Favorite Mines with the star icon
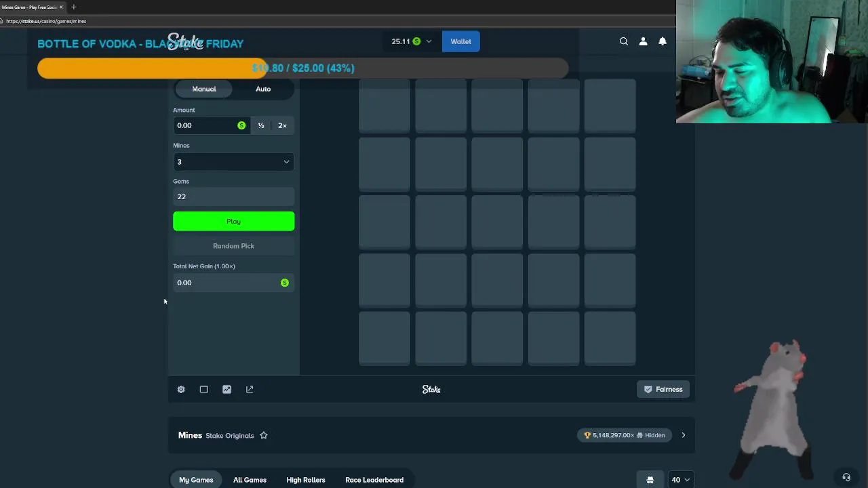This screenshot has height=488, width=868. tap(264, 435)
